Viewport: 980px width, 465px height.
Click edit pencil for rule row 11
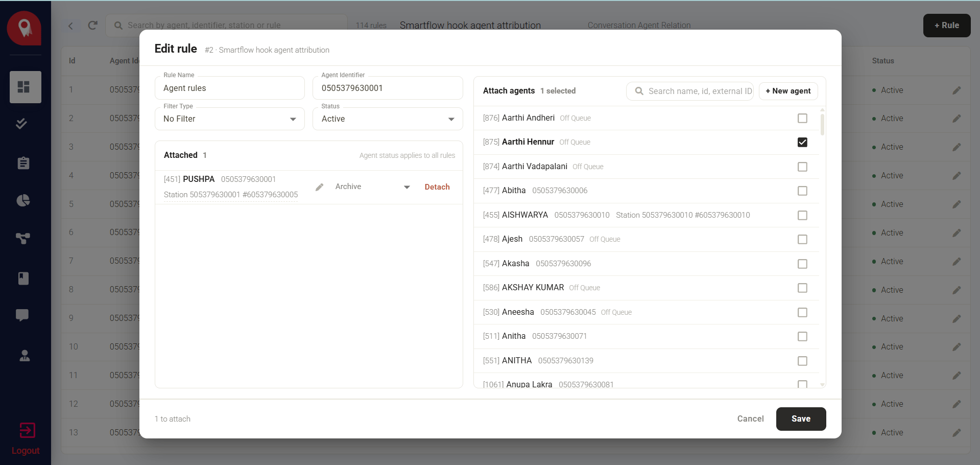tap(957, 376)
